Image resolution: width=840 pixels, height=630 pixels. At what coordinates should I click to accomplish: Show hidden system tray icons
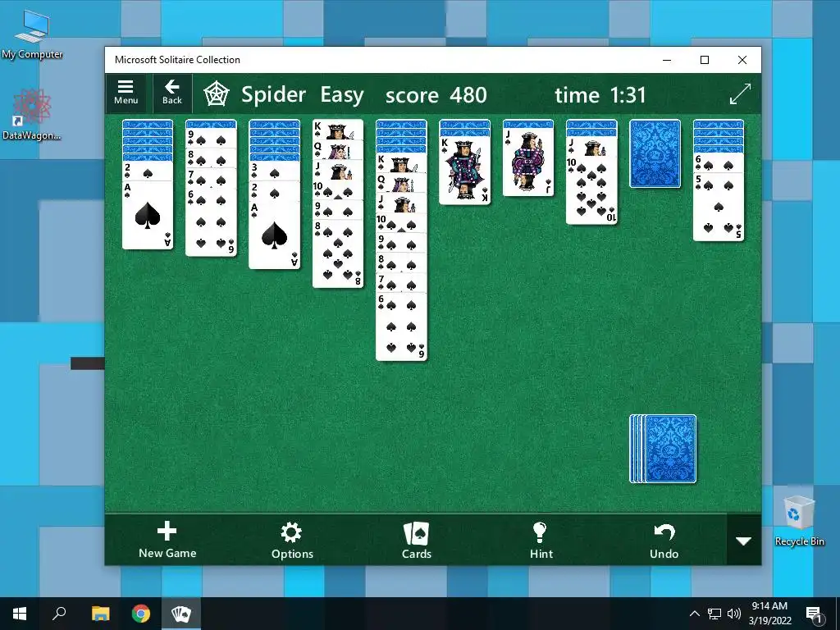pos(694,614)
